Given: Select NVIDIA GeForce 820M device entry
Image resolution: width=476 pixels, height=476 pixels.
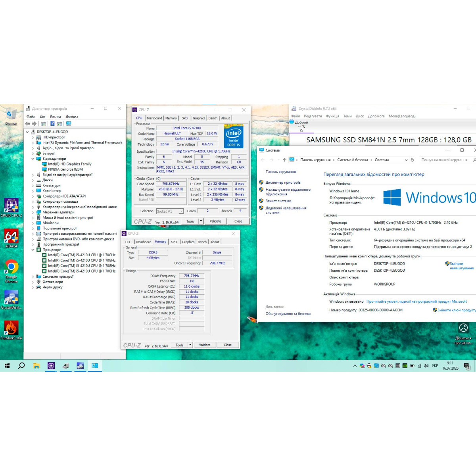Looking at the screenshot, I should click(x=65, y=169).
